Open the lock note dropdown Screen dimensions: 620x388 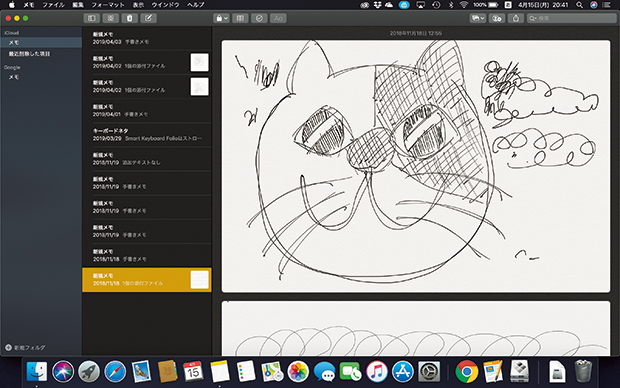pyautogui.click(x=221, y=18)
